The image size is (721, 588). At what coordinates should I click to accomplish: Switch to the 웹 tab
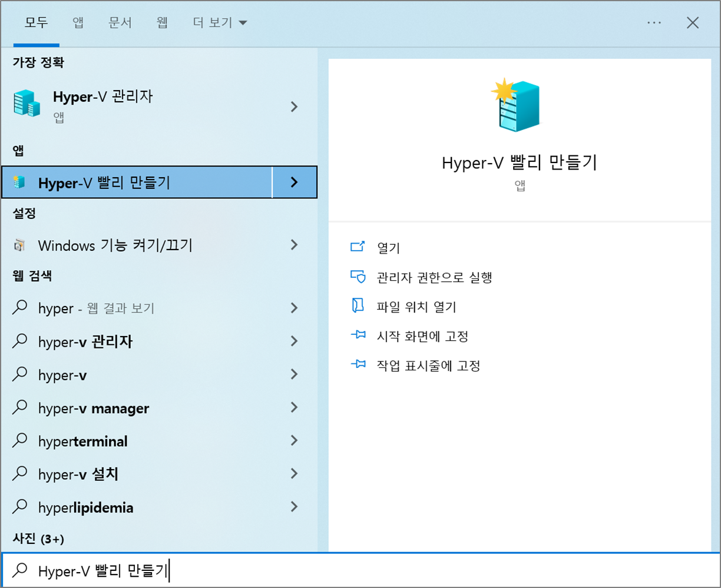(x=163, y=23)
